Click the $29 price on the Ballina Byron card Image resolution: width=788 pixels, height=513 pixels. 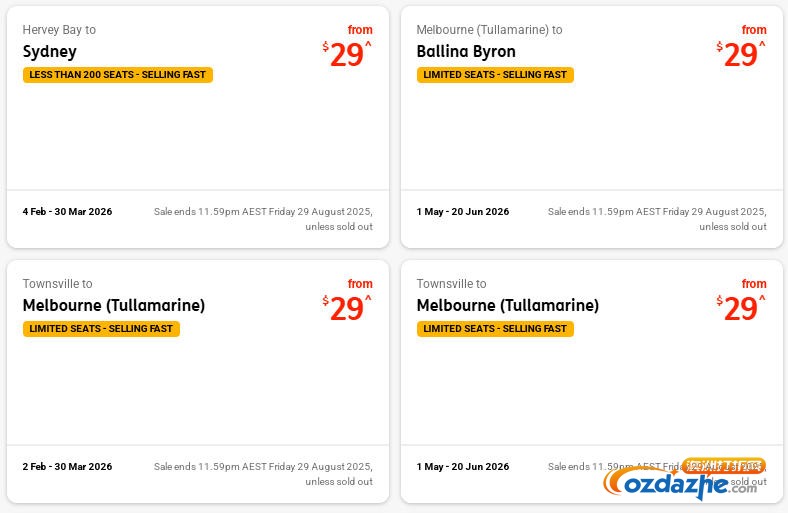coord(740,55)
